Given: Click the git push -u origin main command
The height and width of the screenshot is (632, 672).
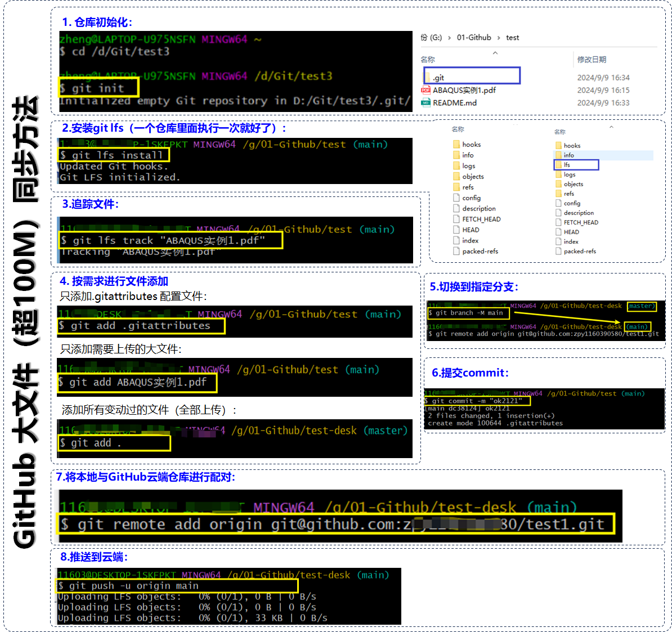Looking at the screenshot, I should click(x=177, y=586).
